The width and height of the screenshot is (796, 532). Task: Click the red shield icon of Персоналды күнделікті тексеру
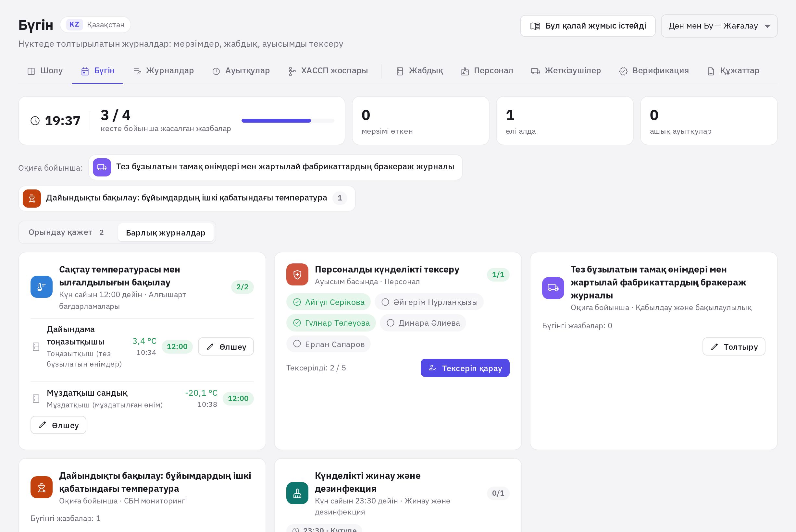click(x=297, y=274)
